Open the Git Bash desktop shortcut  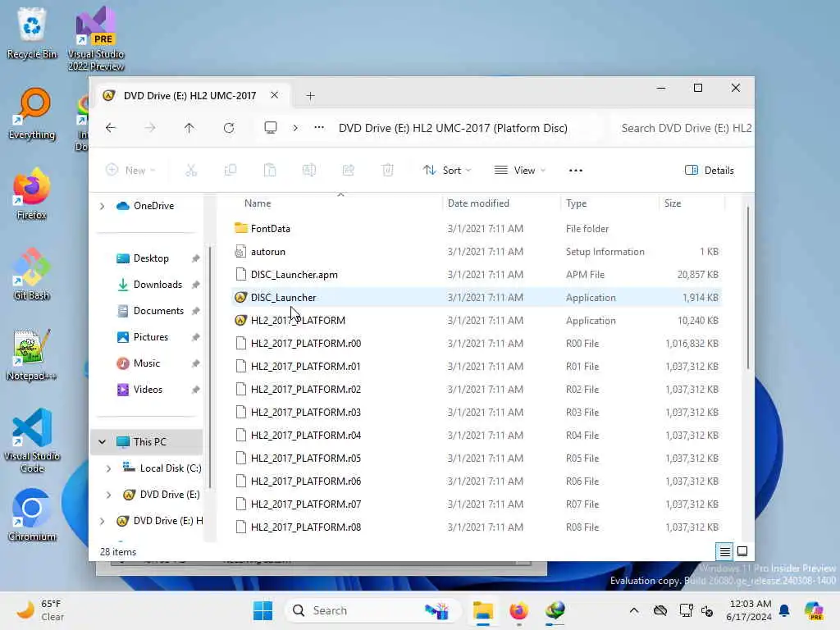tap(32, 274)
